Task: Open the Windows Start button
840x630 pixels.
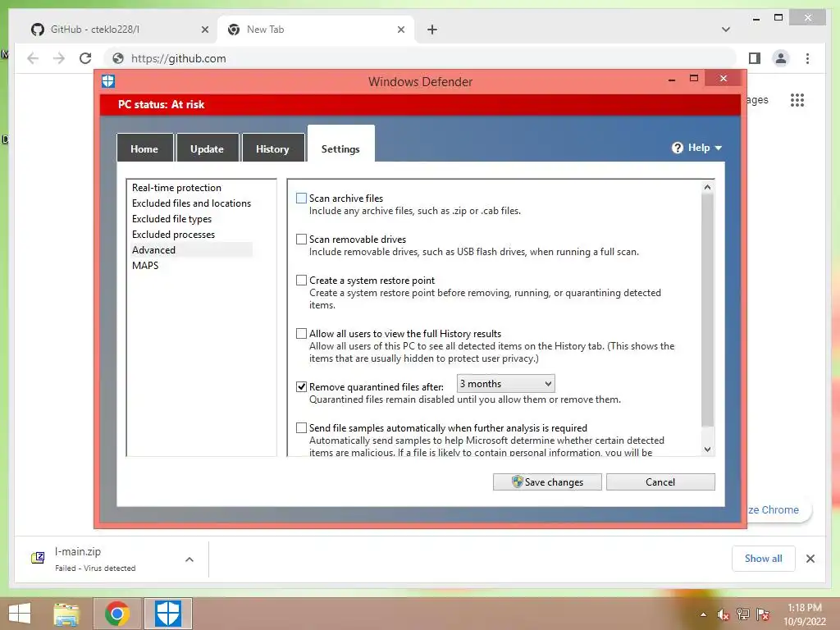Action: tap(20, 614)
